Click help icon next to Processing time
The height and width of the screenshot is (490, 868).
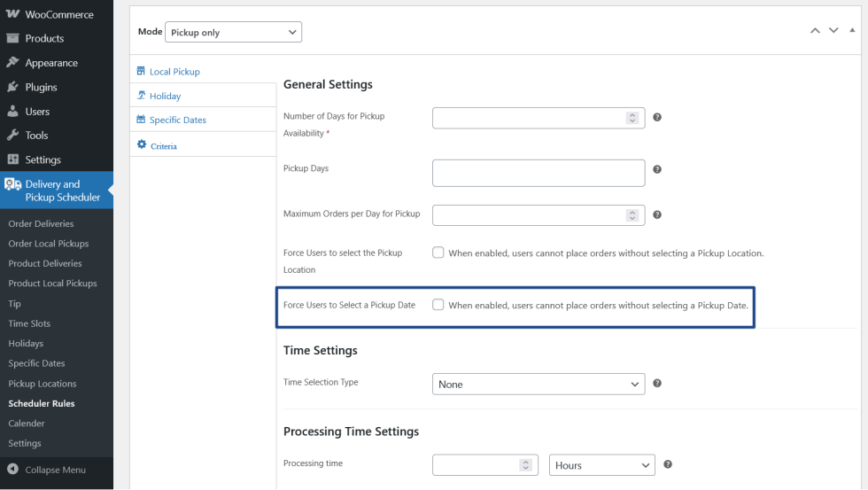668,464
